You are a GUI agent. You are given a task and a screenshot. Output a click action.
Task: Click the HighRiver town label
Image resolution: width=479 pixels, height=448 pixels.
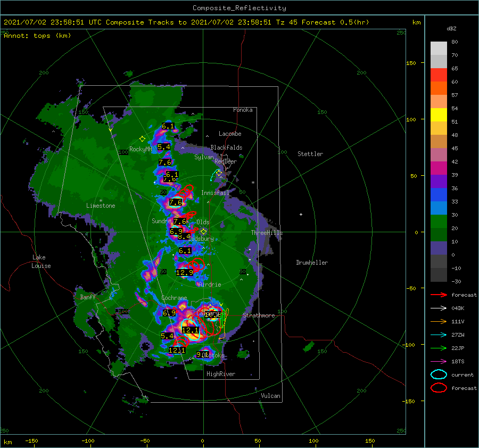(221, 374)
